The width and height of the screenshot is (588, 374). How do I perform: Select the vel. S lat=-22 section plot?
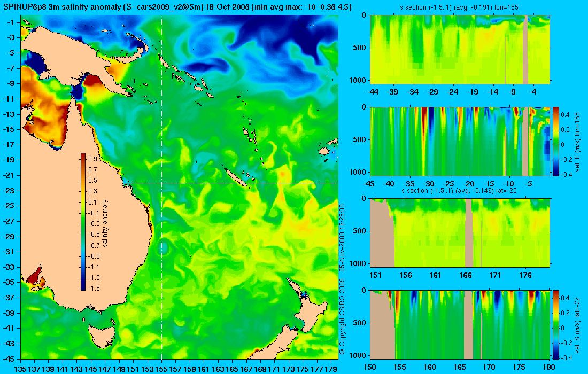(x=460, y=324)
